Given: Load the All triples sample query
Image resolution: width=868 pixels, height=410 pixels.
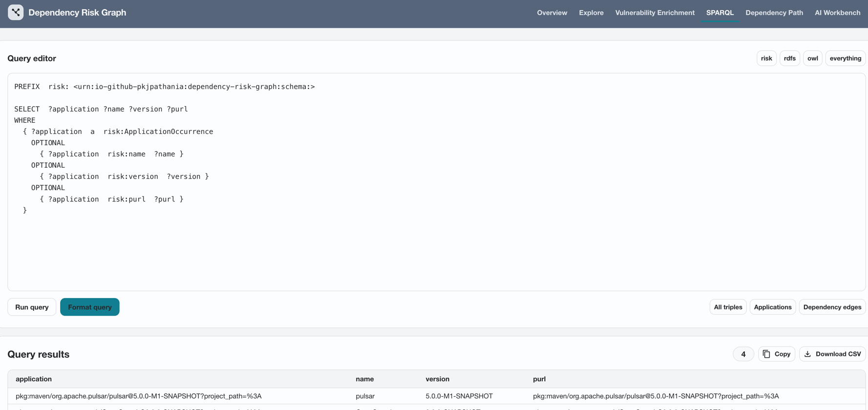Looking at the screenshot, I should (728, 307).
